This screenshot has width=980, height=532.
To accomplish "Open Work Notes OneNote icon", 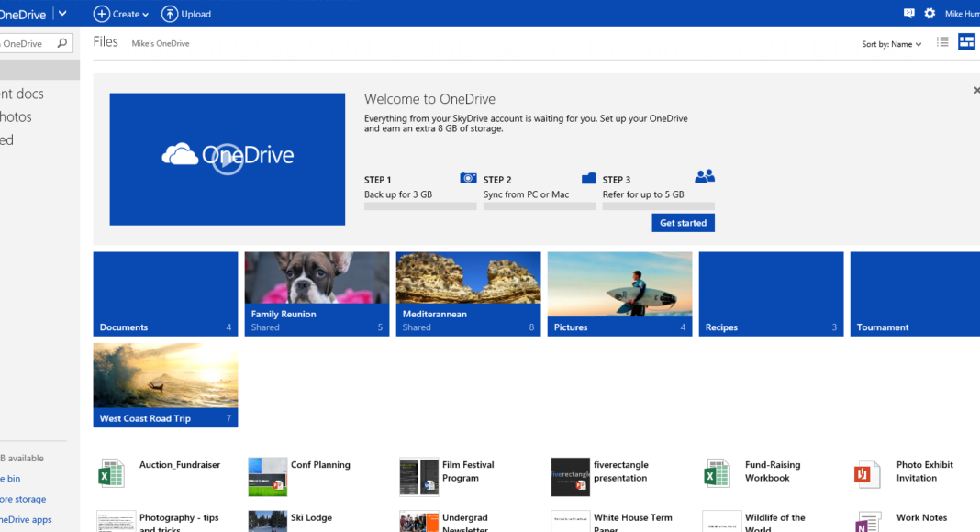I will tap(867, 522).
